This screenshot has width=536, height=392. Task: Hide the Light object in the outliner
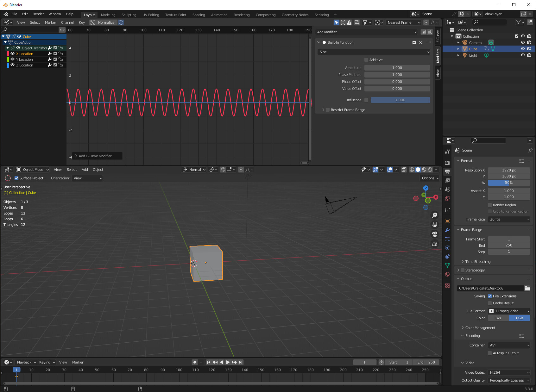pyautogui.click(x=523, y=55)
